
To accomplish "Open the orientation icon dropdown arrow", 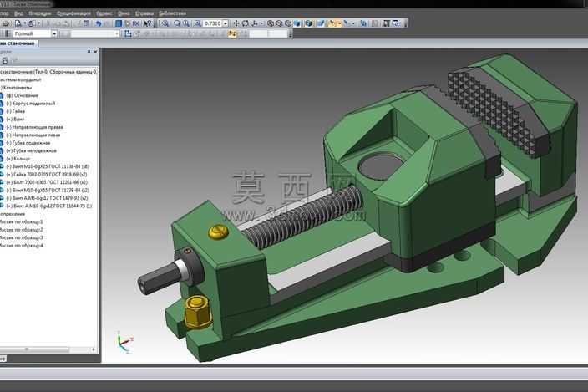I will (x=261, y=23).
